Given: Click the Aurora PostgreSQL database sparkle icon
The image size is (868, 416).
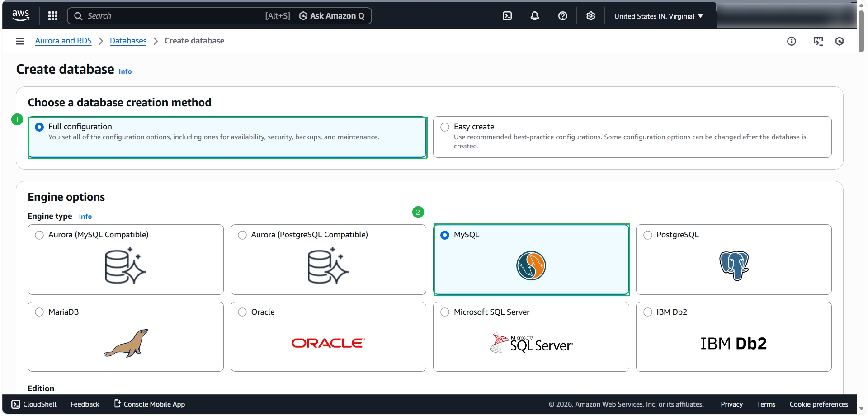Looking at the screenshot, I should [328, 266].
